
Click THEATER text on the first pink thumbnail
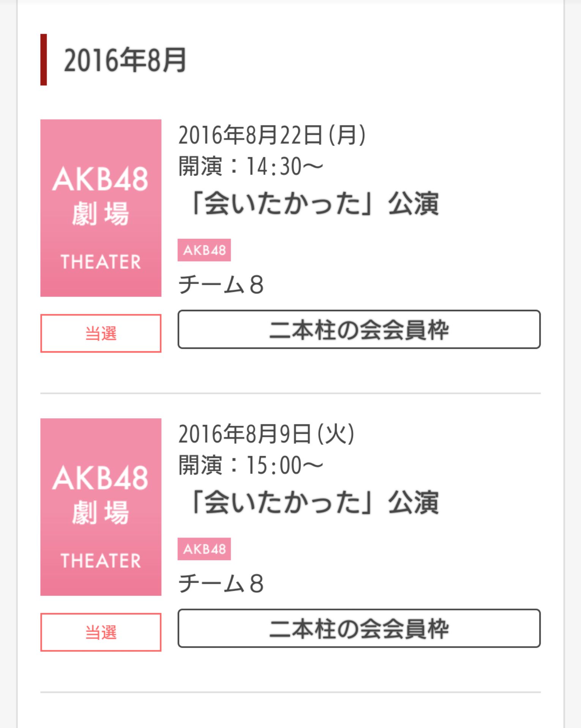(101, 262)
